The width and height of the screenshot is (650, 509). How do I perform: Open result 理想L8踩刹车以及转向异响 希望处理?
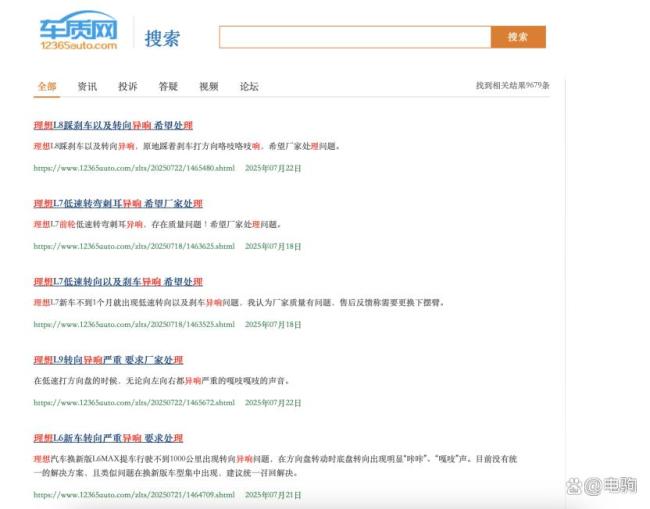click(113, 125)
